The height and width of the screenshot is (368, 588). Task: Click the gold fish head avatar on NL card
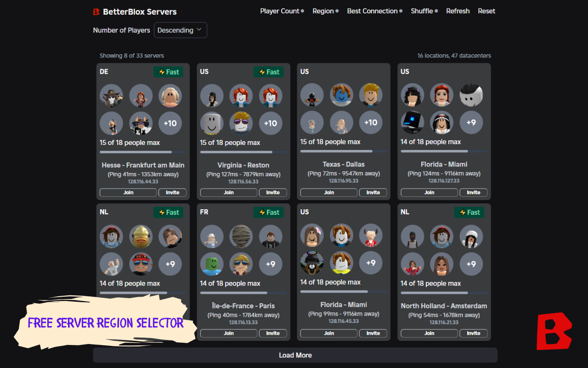pyautogui.click(x=141, y=236)
